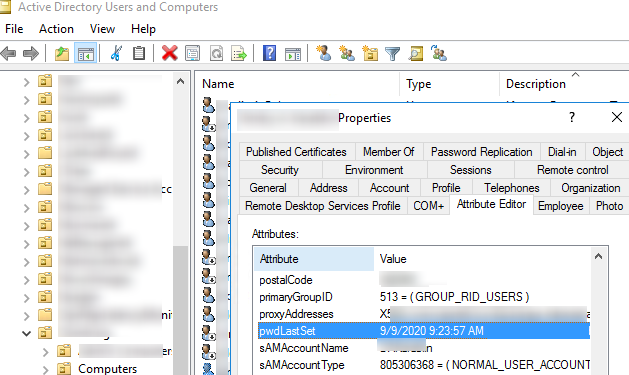Click the Properties dialog help question mark
Screen dimensions: 629x375
click(572, 117)
